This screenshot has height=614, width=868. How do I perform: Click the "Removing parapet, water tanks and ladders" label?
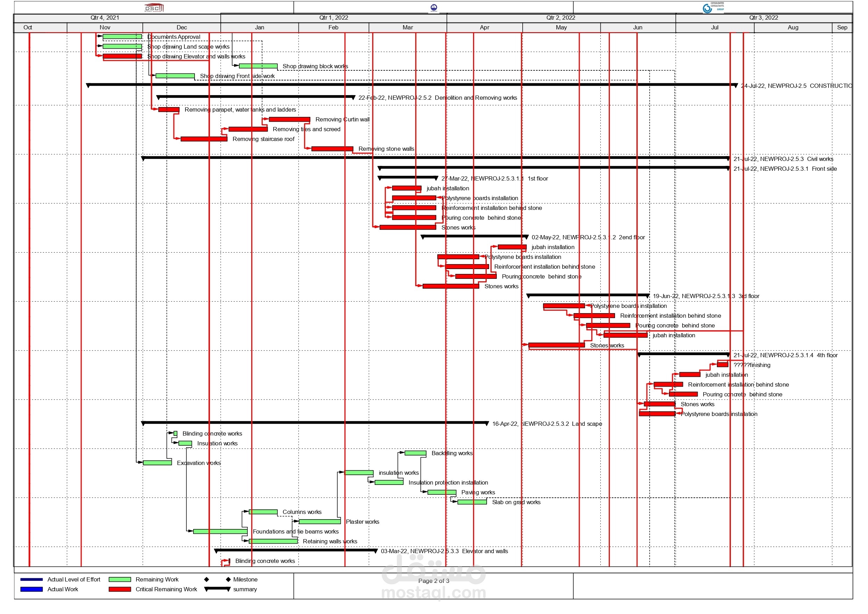(240, 110)
